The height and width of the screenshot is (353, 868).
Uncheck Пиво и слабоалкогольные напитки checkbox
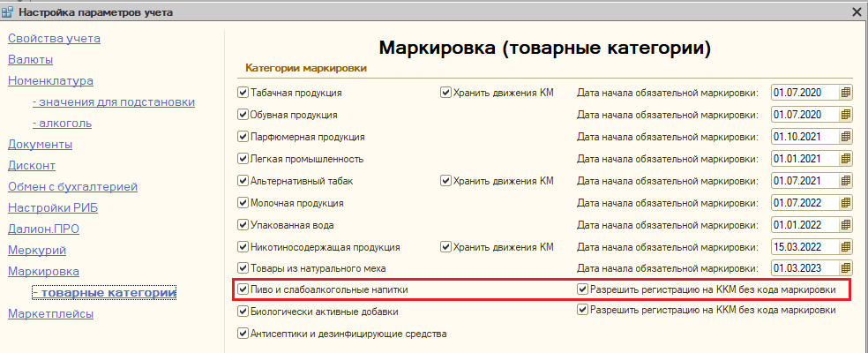pos(243,289)
